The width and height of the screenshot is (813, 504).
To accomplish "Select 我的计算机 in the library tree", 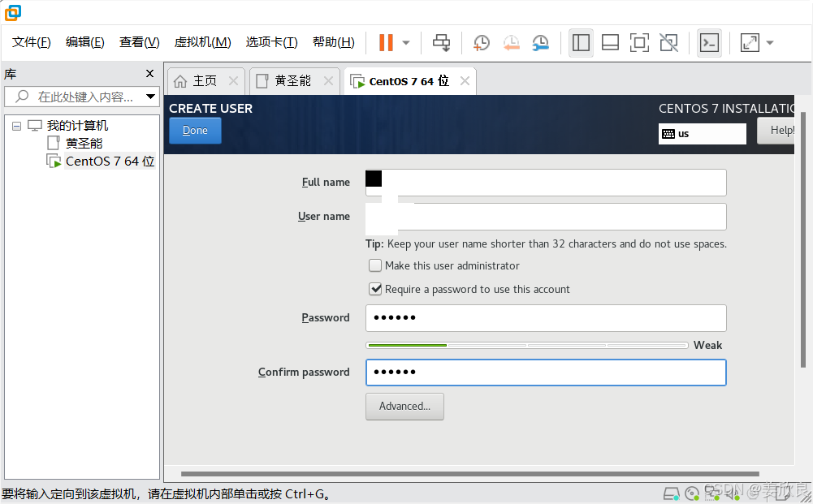I will [77, 125].
